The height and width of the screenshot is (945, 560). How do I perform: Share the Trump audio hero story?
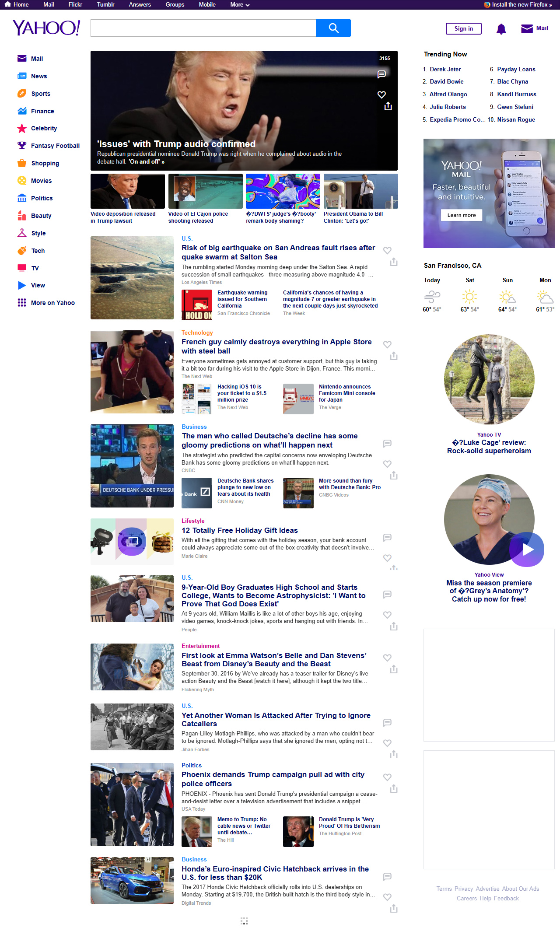(x=388, y=106)
